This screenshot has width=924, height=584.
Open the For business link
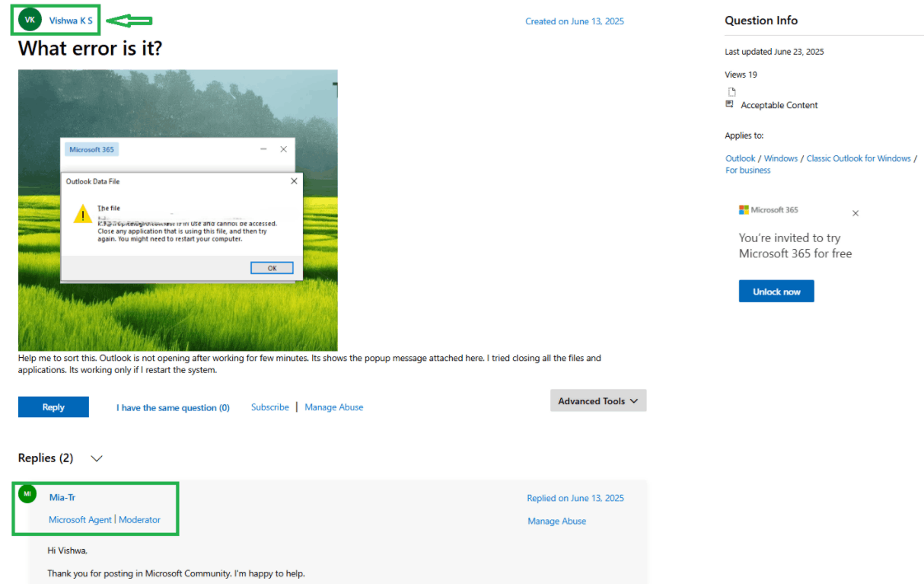point(748,171)
